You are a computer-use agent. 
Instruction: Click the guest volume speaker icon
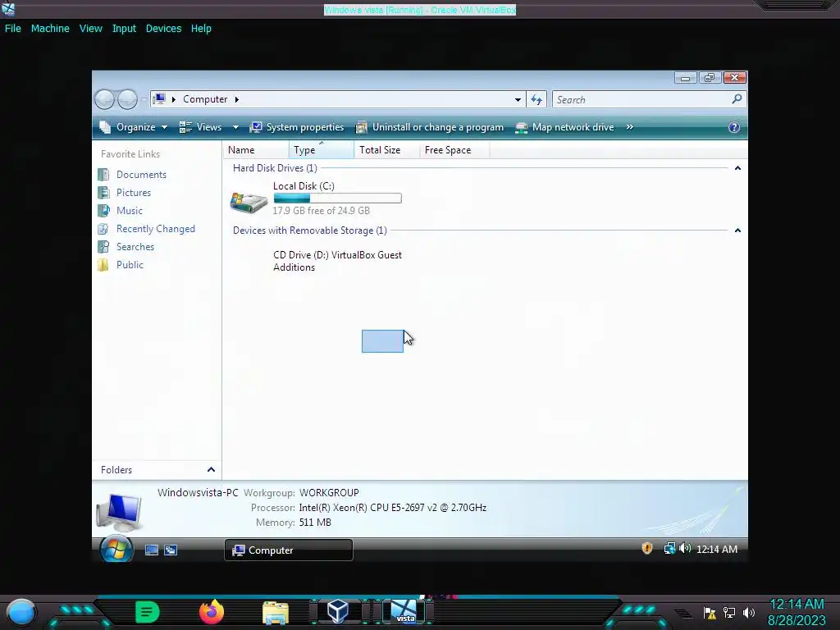point(685,549)
